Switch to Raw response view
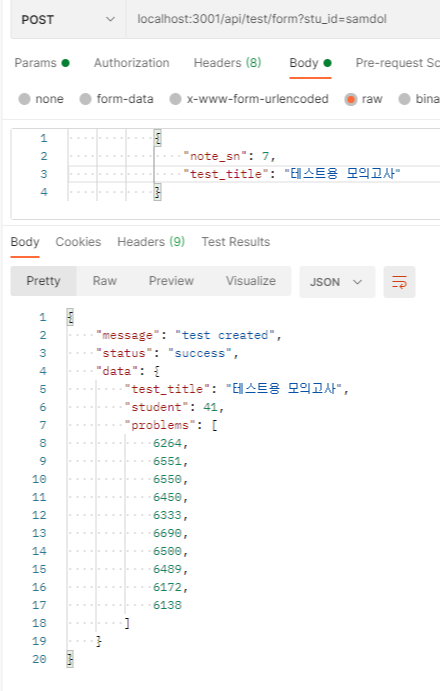The width and height of the screenshot is (440, 691). 104,281
